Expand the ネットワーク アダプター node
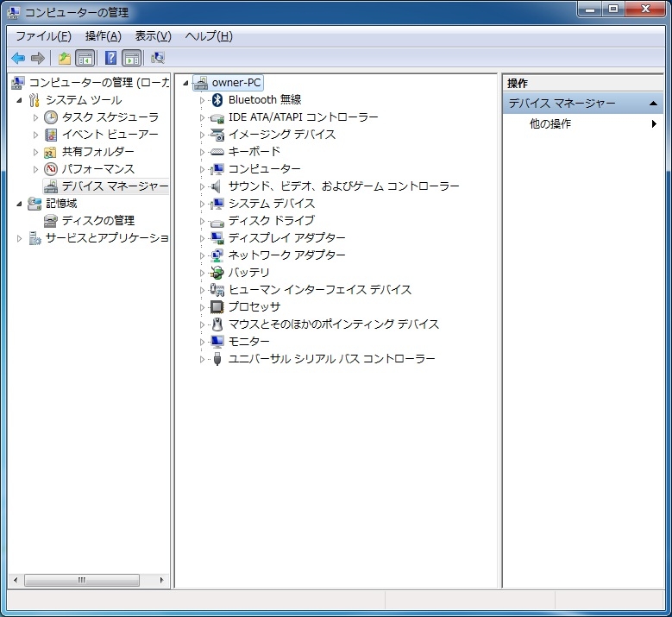Screen dimensions: 672x617 (x=202, y=255)
